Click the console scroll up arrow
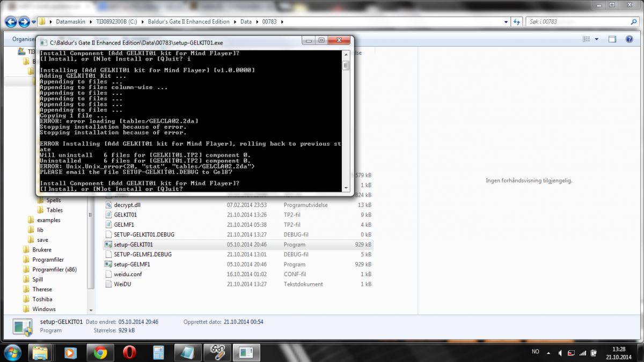The width and height of the screenshot is (644, 362). click(x=346, y=54)
